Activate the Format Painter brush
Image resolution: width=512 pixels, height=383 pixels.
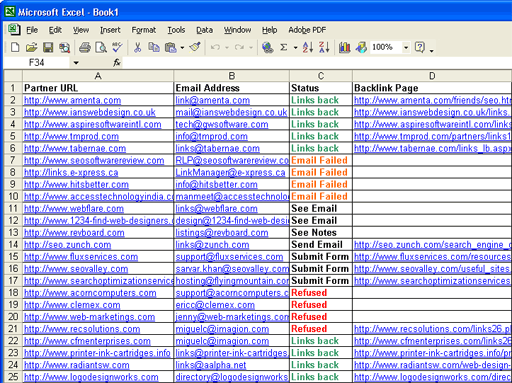coord(195,47)
